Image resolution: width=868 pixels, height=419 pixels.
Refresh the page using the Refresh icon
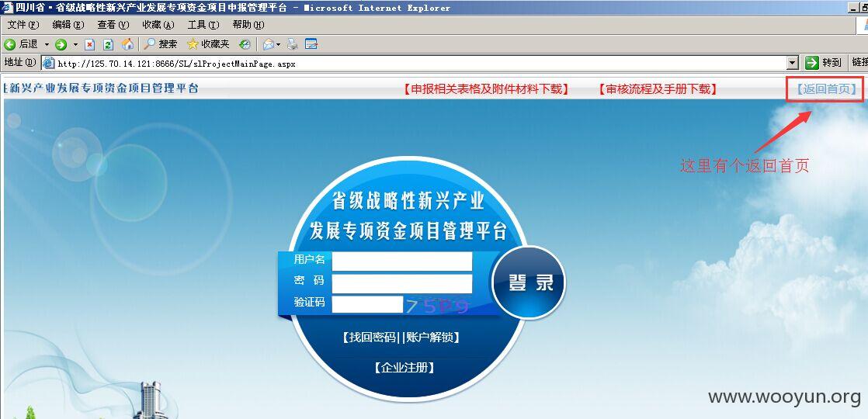coord(109,44)
